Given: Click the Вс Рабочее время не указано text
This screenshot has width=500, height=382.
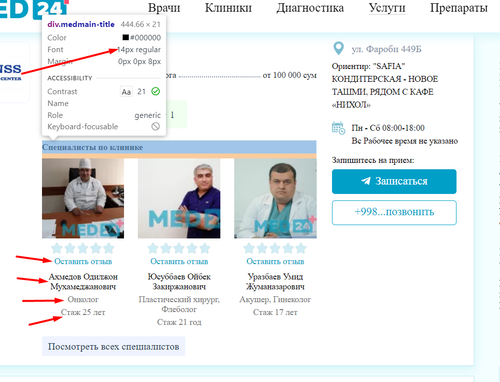Looking at the screenshot, I should pos(405,141).
